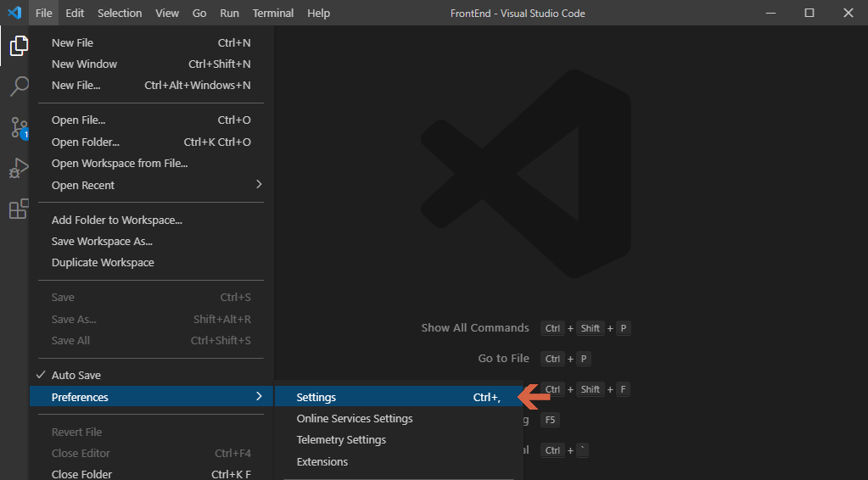Open the Explorer view in activity bar

click(x=19, y=46)
